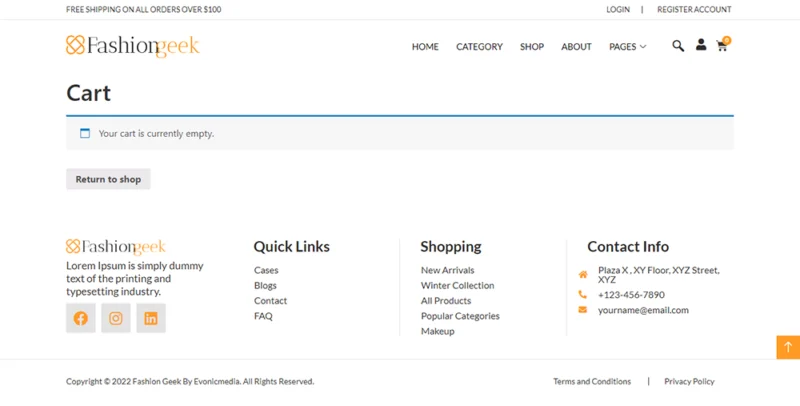Click the notice icon beside empty cart message

(85, 133)
